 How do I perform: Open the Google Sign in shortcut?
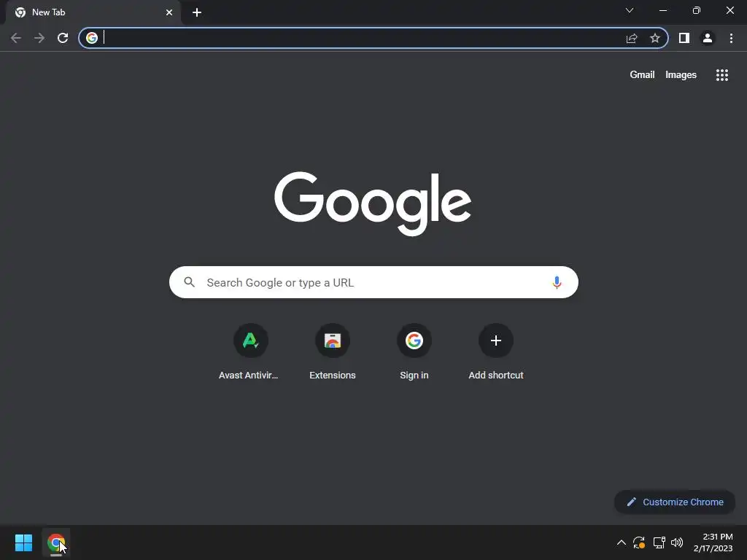(414, 351)
